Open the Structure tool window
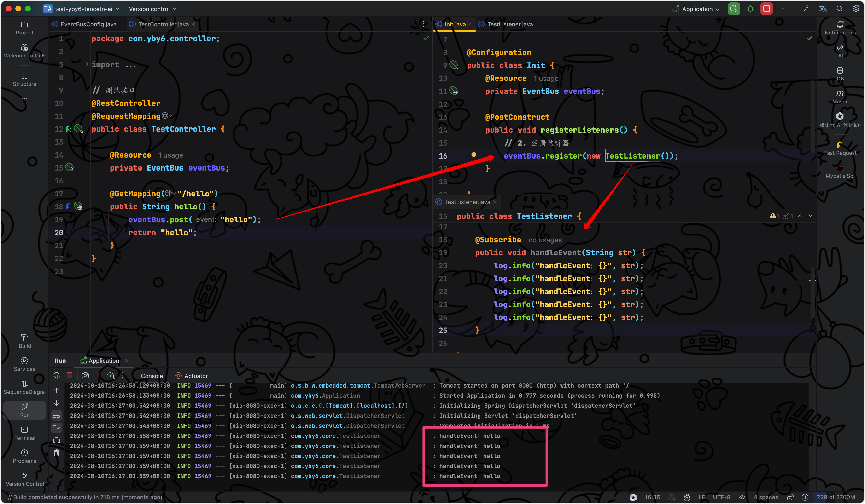 click(x=24, y=80)
